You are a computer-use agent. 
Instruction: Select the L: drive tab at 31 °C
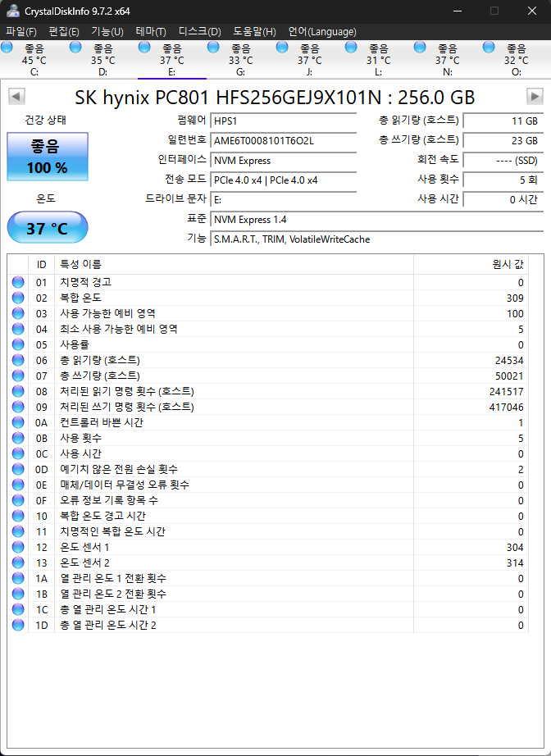tap(379, 60)
